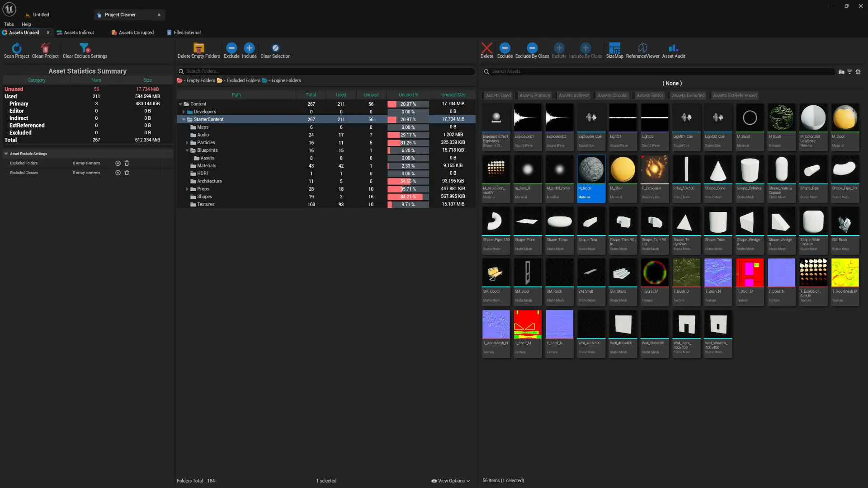868x488 pixels.
Task: Toggle the Assets Used filter
Action: [498, 96]
